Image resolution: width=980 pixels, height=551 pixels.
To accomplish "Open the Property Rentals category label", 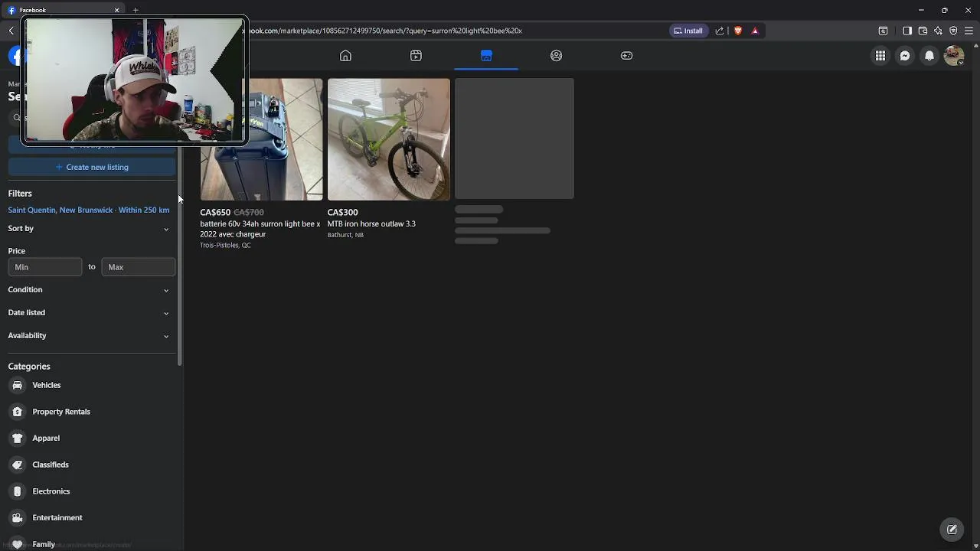I will 61,412.
